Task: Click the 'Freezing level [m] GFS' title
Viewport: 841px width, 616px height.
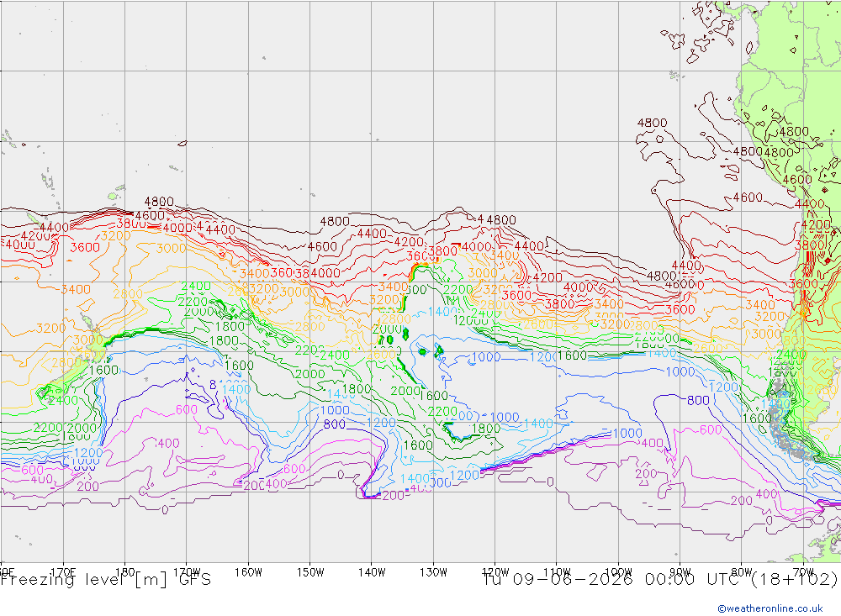Action: pos(106,580)
